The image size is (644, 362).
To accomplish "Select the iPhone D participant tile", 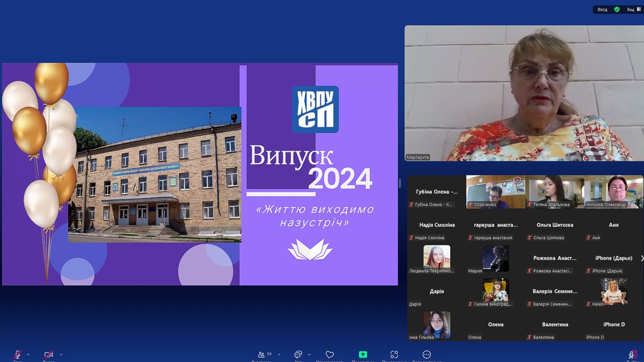I will click(x=614, y=325).
